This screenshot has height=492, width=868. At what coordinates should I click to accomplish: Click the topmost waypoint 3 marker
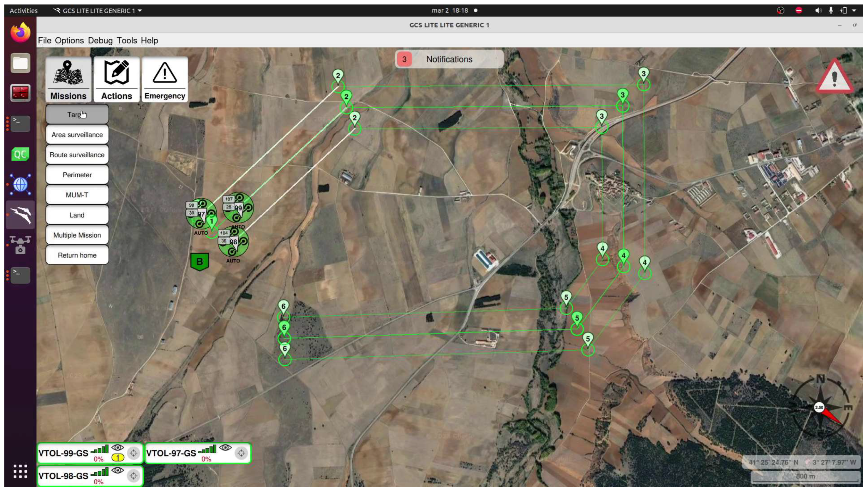[643, 74]
